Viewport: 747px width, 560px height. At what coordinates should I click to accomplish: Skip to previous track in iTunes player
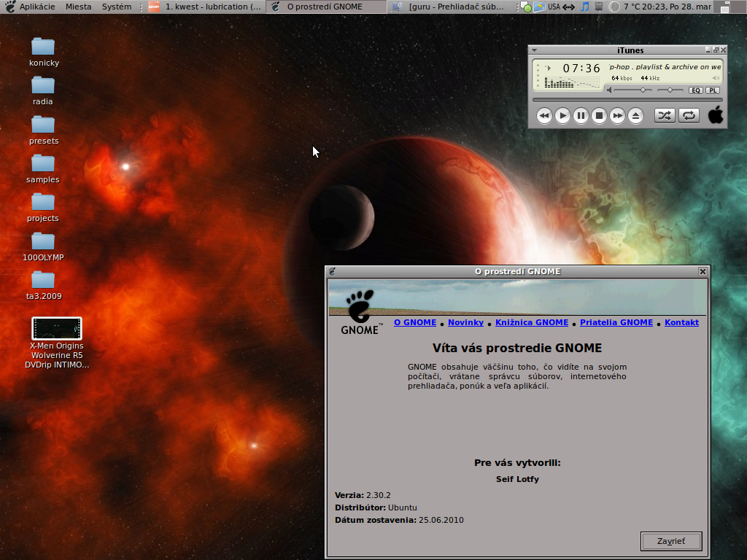tap(544, 116)
